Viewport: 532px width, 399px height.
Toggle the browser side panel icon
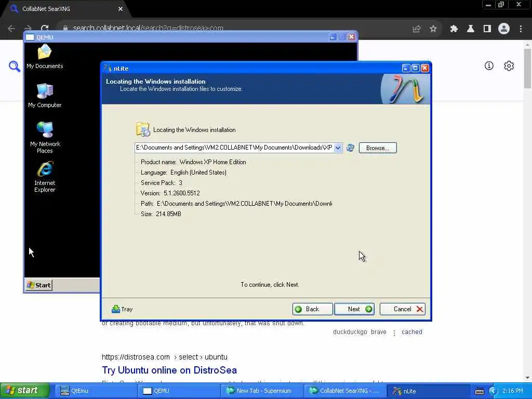(x=487, y=29)
